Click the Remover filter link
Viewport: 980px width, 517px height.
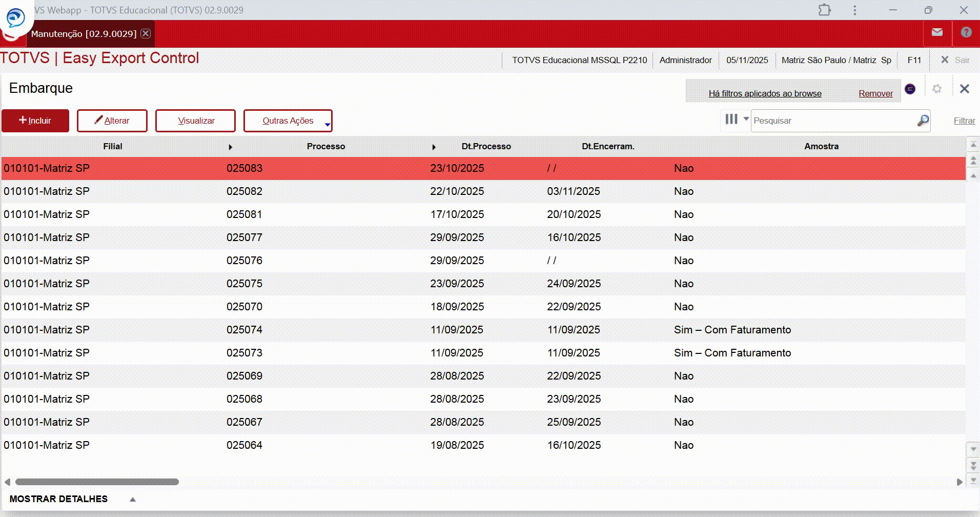875,93
